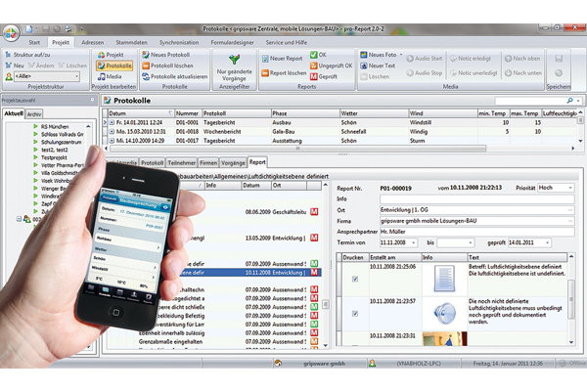
Task: Select the Media icon under Projekt bearbeiten
Action: 103,74
